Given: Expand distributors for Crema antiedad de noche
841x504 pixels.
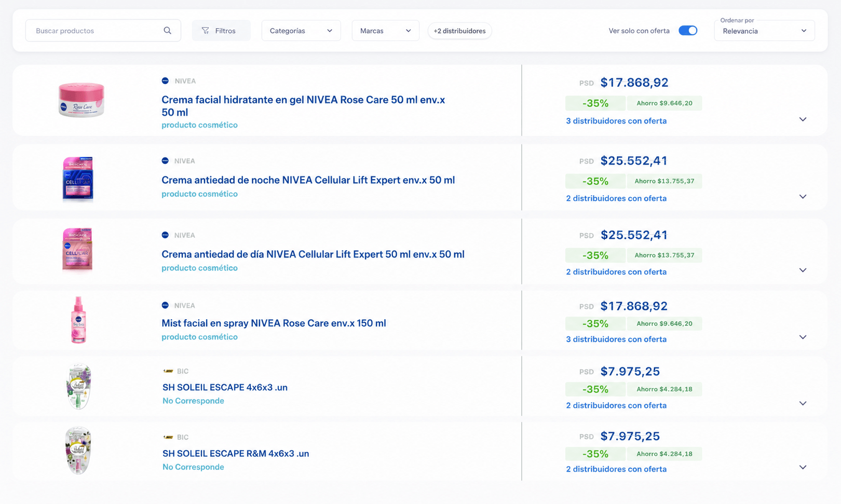Looking at the screenshot, I should coord(803,197).
